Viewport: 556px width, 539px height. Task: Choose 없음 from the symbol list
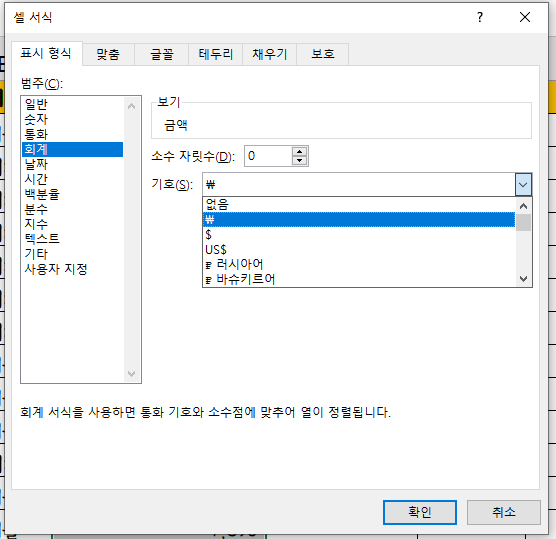(x=359, y=205)
